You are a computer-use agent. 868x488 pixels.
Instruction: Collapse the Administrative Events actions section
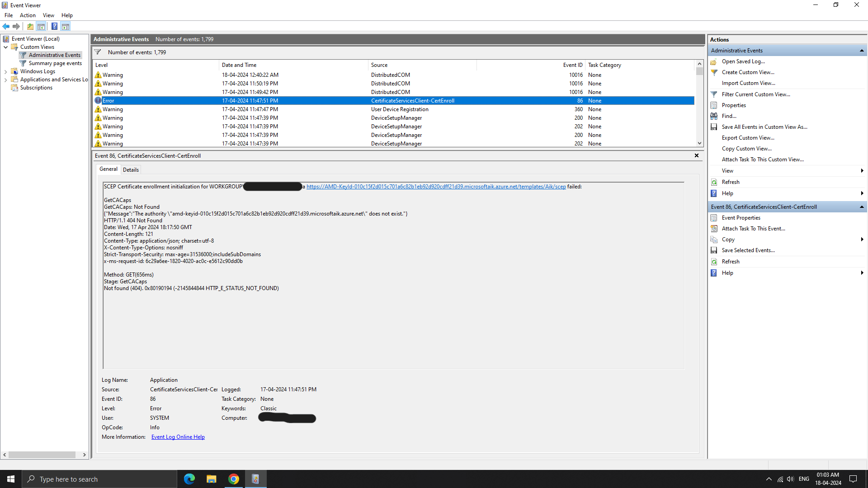pos(862,51)
